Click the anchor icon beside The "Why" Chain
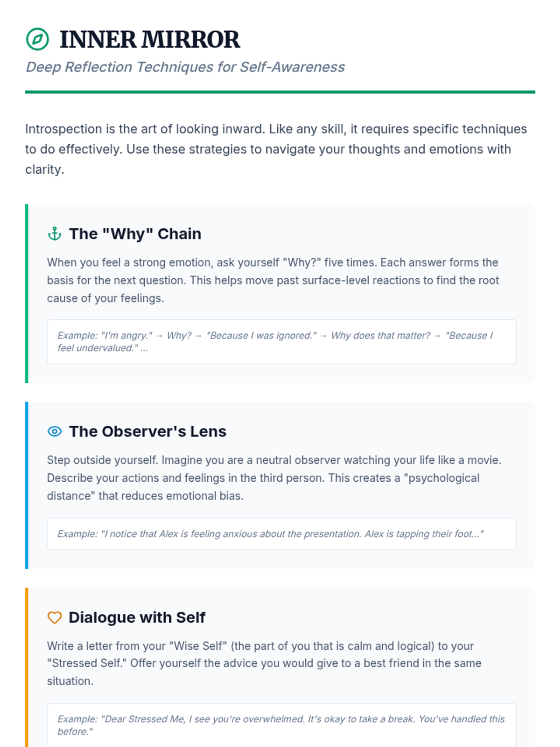Image resolution: width=560 pixels, height=747 pixels. point(55,233)
